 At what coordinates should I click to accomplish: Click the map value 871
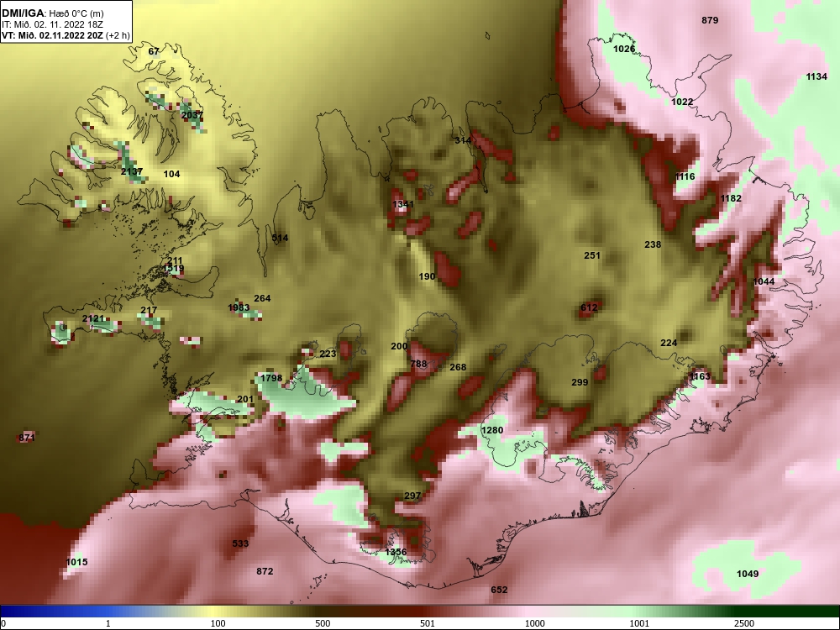[27, 438]
